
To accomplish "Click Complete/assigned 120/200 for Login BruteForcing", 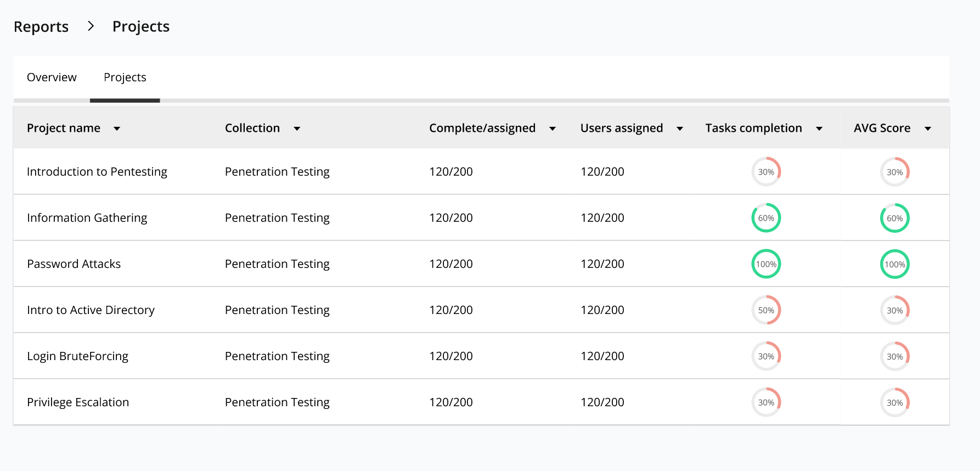I will [451, 356].
